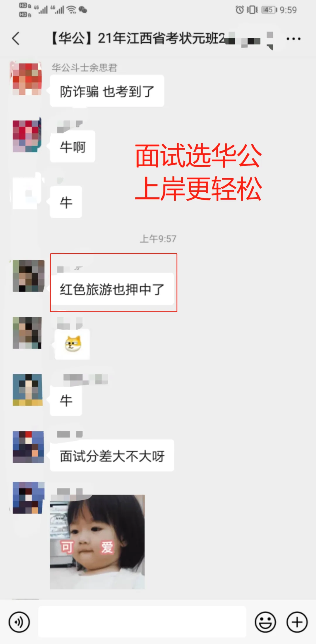Tap the back arrow in chat header

pos(16,38)
